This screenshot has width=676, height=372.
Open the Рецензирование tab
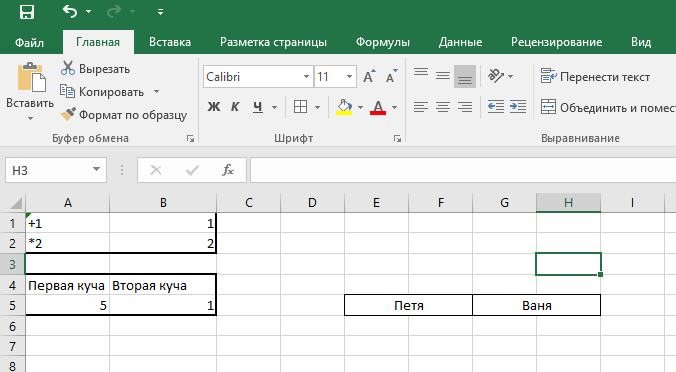click(x=557, y=42)
